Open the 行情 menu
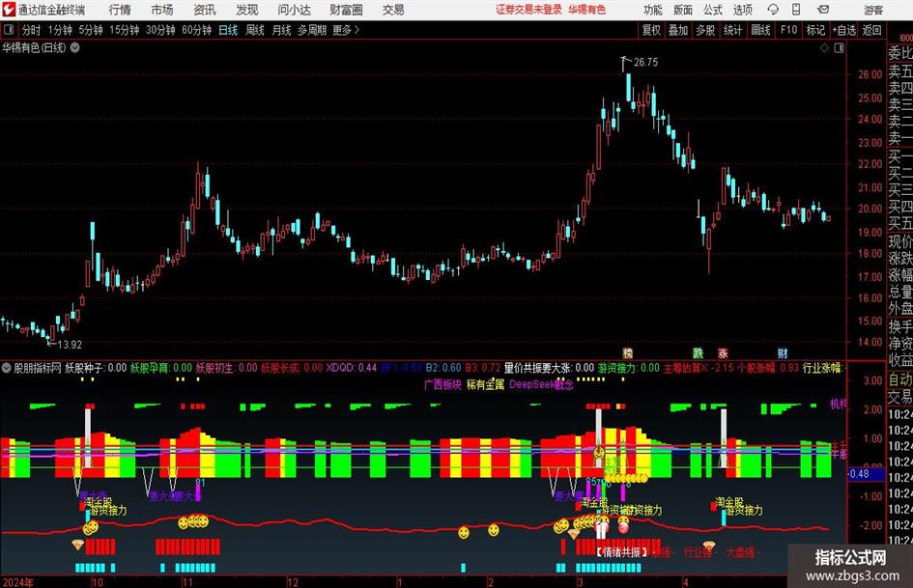Screen dimensions: 913x588 point(120,10)
